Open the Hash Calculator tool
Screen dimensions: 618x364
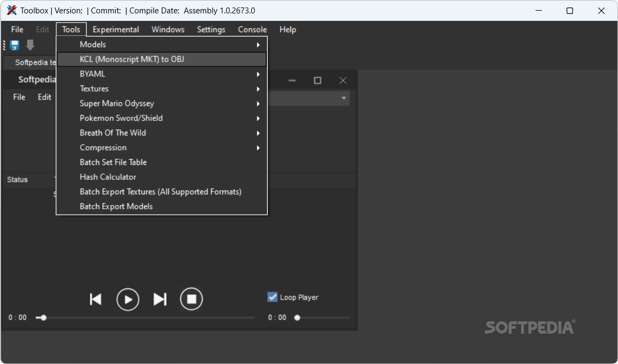(162, 177)
